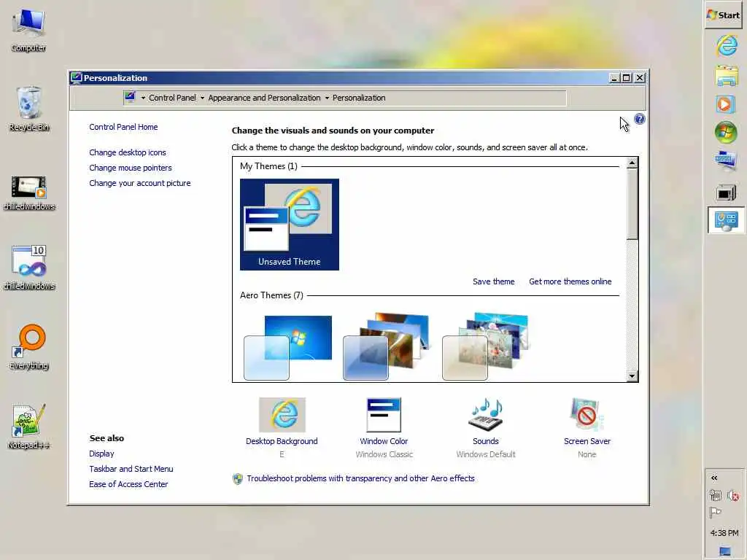Expand arrow after Appearance and Personalization
This screenshot has height=560, width=747.
327,98
